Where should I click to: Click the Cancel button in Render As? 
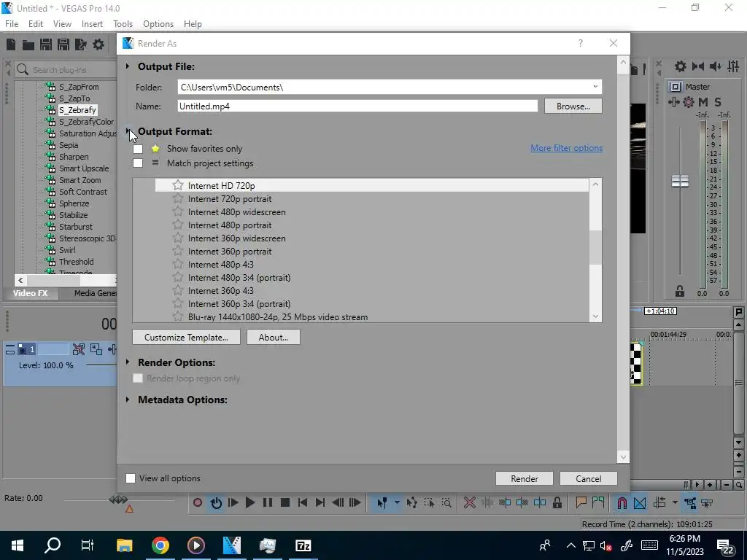click(589, 478)
